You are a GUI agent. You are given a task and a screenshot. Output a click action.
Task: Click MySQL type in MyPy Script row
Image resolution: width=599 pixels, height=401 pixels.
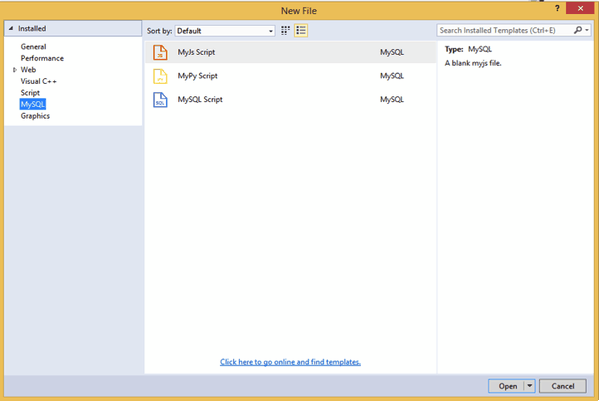[392, 76]
